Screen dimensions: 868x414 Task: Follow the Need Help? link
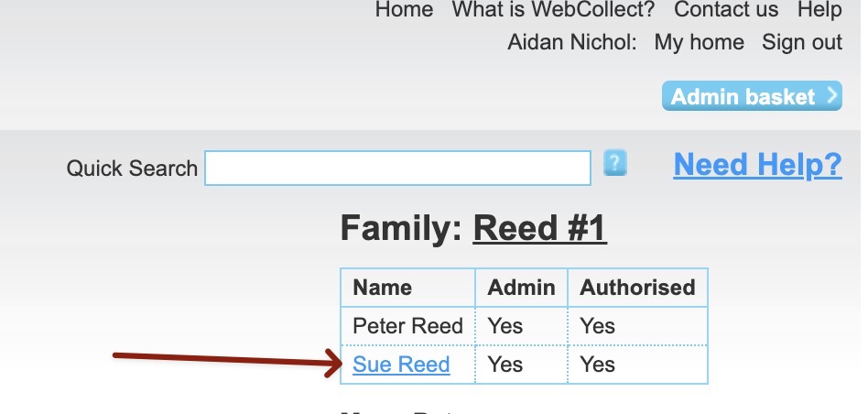pyautogui.click(x=757, y=165)
